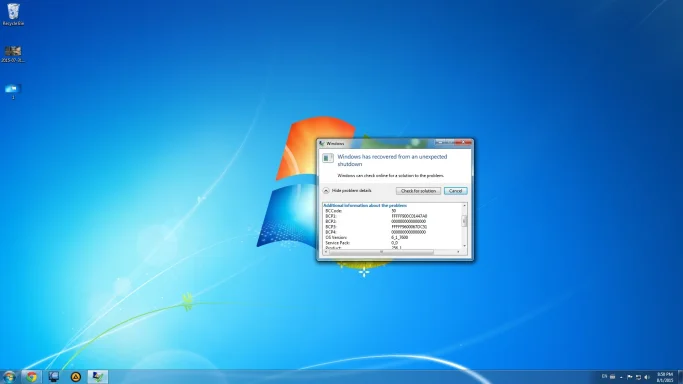Viewport: 683px width, 384px height.
Task: Show hidden tray icons arrow
Action: tap(621, 377)
